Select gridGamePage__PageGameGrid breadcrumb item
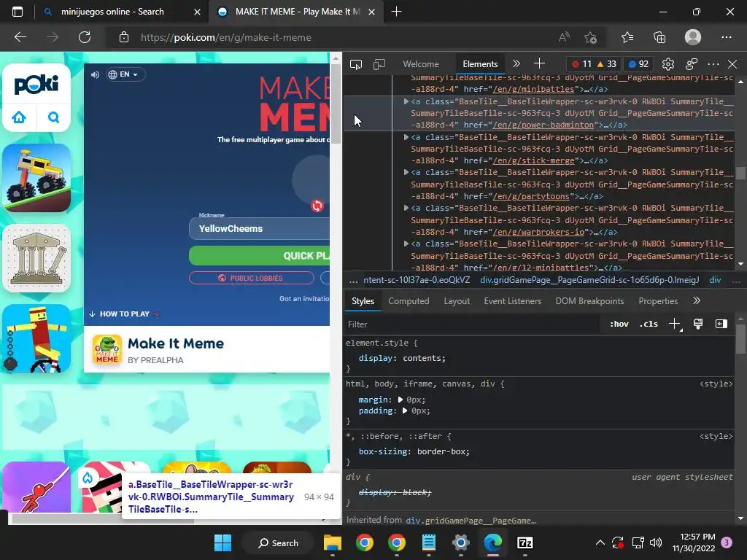Viewport: 747px width, 560px height. (x=589, y=280)
